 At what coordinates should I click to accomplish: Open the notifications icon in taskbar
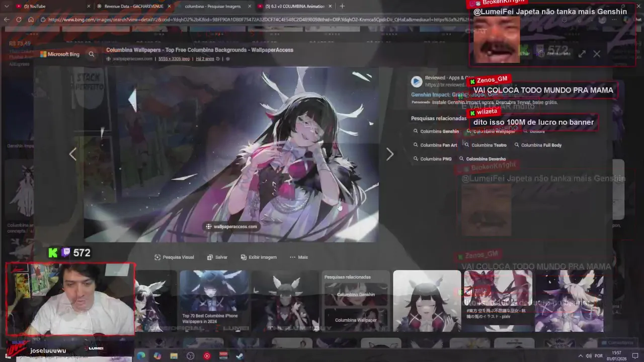(x=635, y=355)
